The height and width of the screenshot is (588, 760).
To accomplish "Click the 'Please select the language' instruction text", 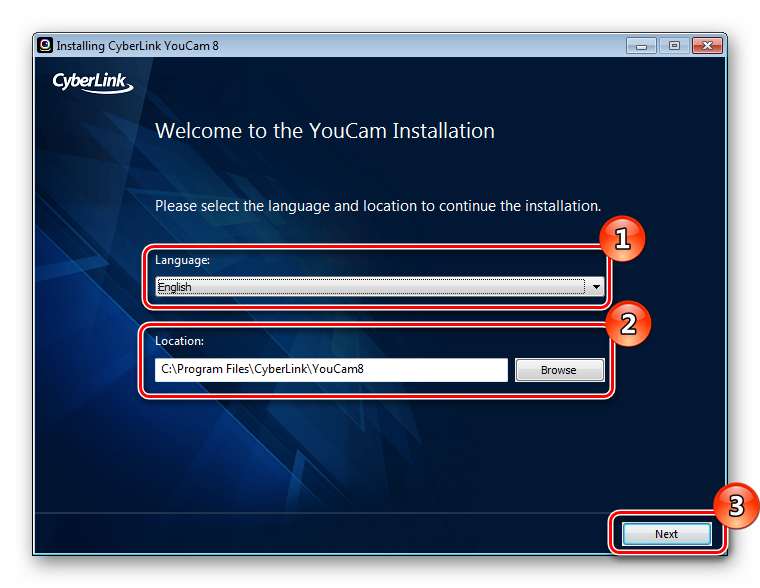I will pos(378,207).
